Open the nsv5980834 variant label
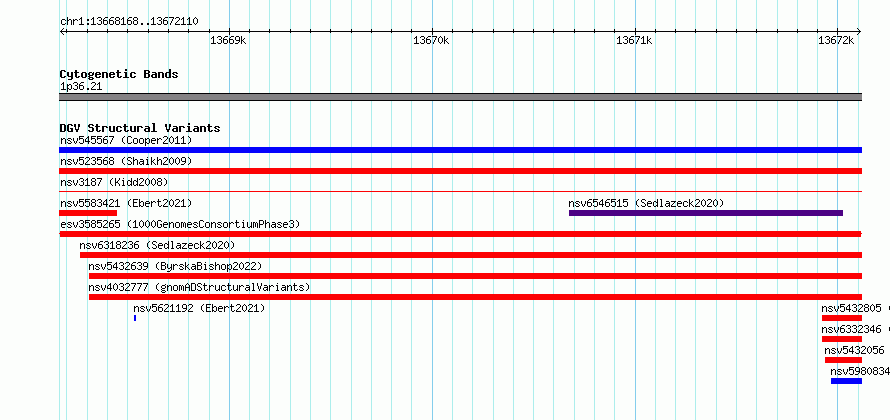This screenshot has width=890, height=420. click(860, 371)
